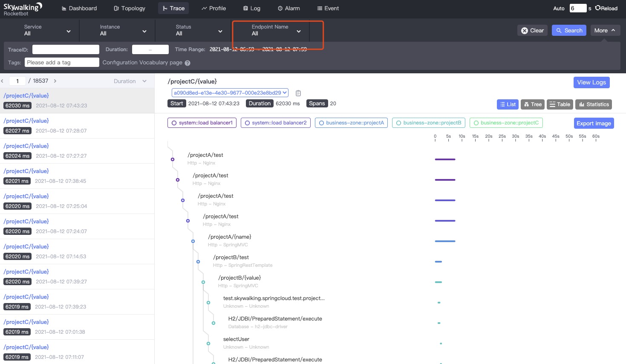Collapse the More options panel
This screenshot has height=364, width=626.
[605, 30]
